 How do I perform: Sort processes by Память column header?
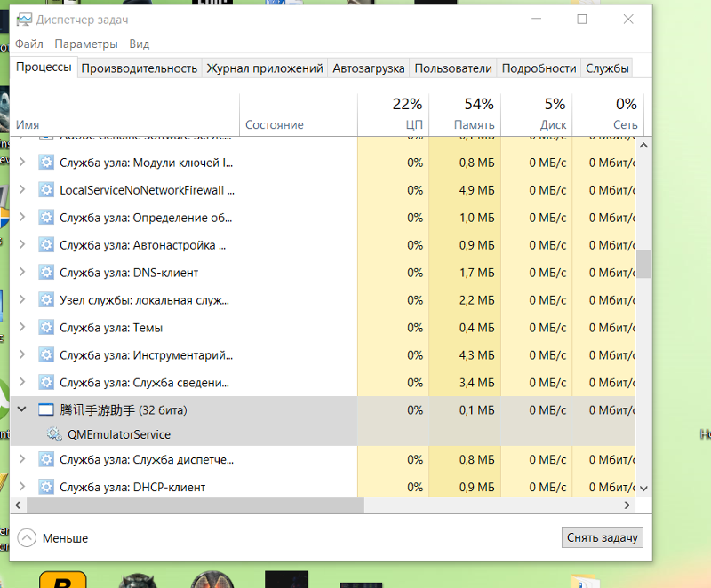coord(473,114)
